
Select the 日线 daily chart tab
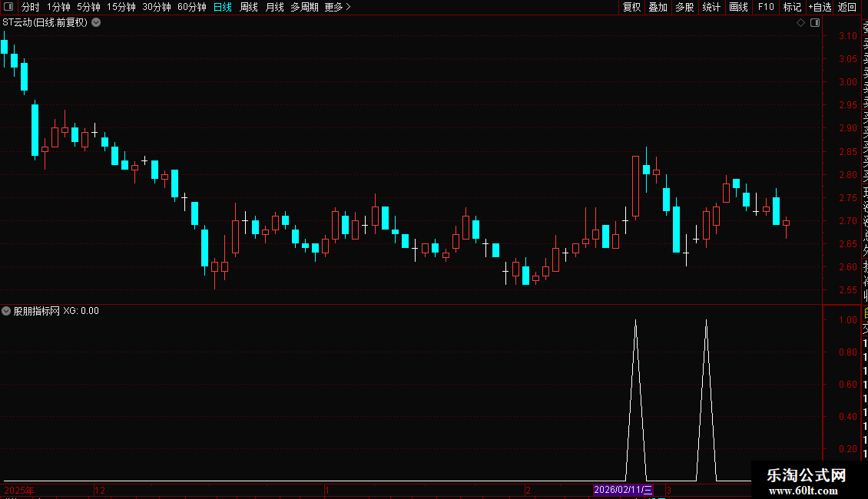(x=223, y=7)
